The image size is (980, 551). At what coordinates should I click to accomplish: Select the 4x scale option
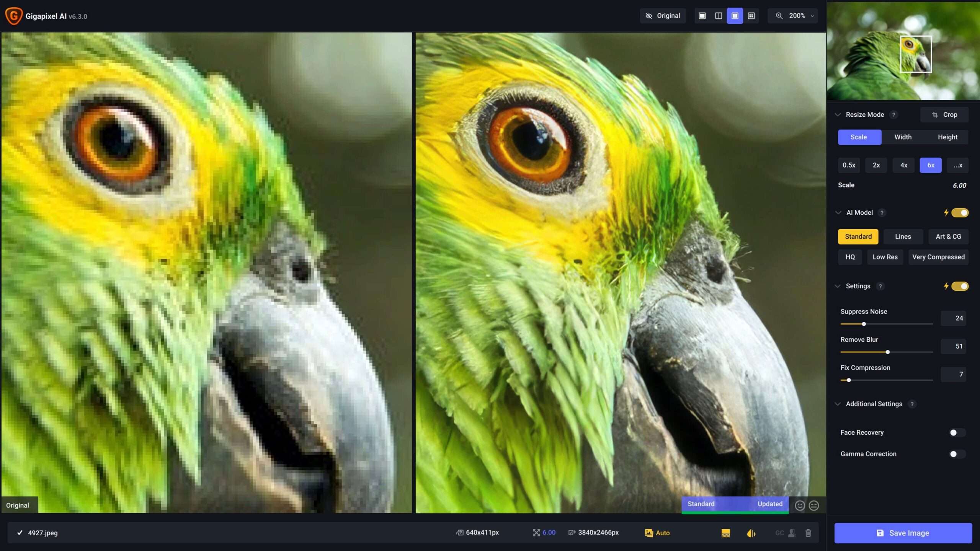coord(903,165)
